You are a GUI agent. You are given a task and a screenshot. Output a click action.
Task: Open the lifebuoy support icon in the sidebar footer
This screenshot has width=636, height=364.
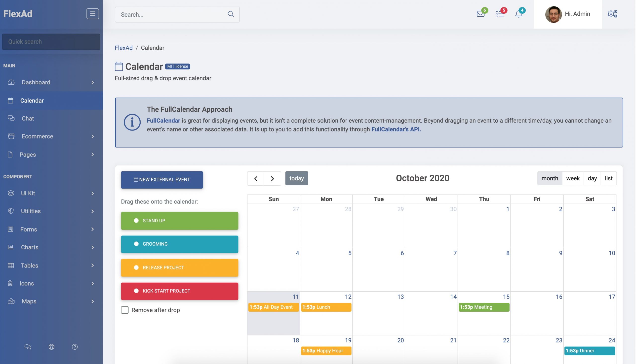point(52,347)
